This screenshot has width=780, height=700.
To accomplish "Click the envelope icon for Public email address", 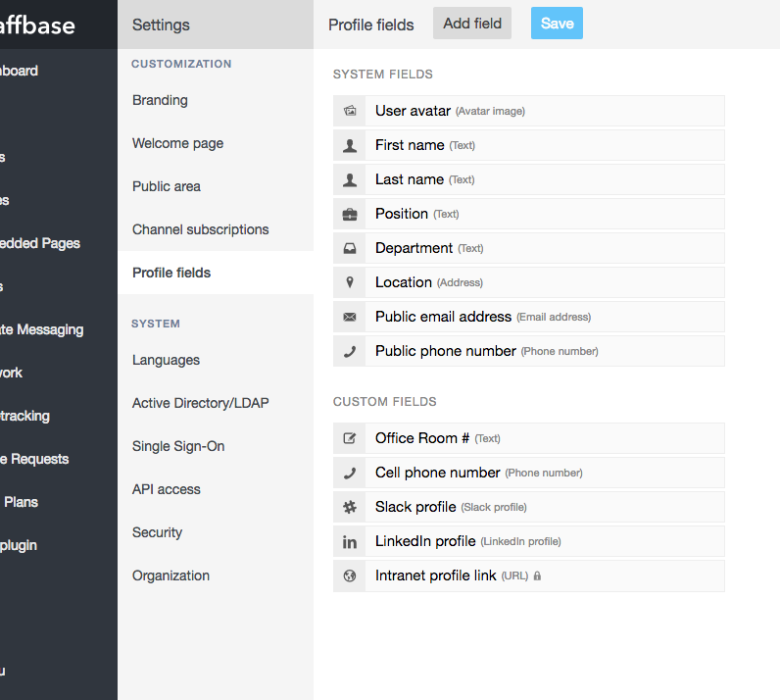I will pyautogui.click(x=350, y=317).
